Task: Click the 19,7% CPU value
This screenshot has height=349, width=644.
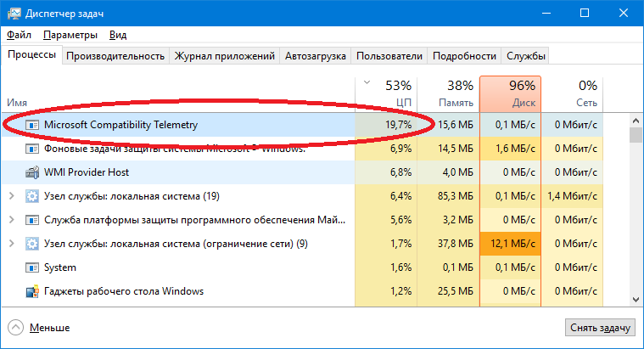Action: [398, 125]
